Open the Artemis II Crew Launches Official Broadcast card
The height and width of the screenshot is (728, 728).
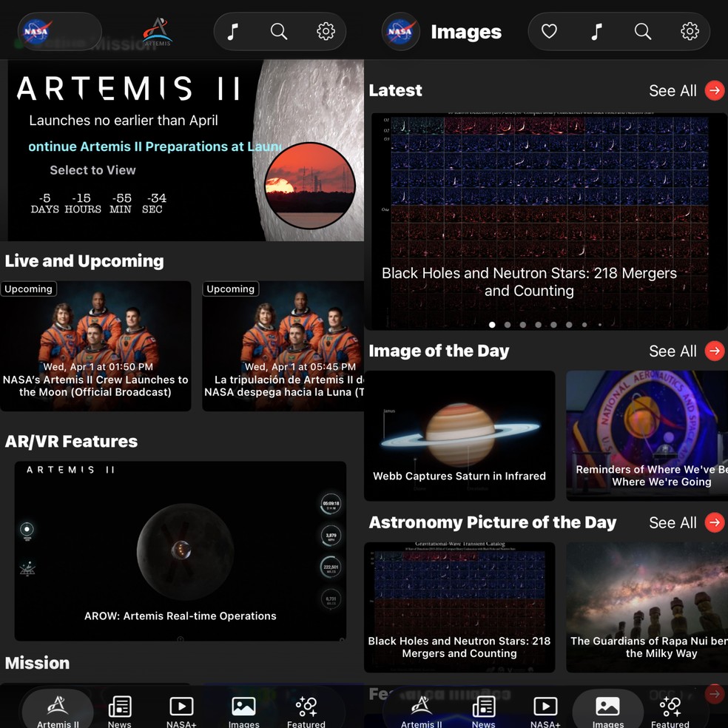[95, 346]
